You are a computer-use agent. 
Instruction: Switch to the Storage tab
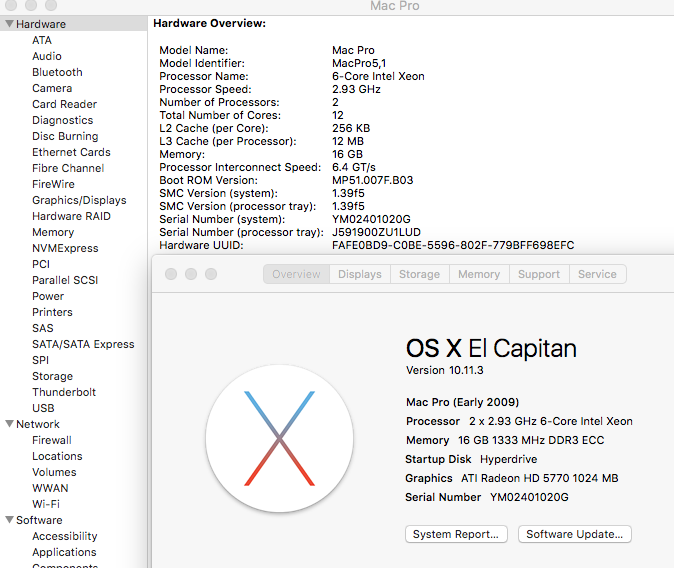tap(420, 274)
